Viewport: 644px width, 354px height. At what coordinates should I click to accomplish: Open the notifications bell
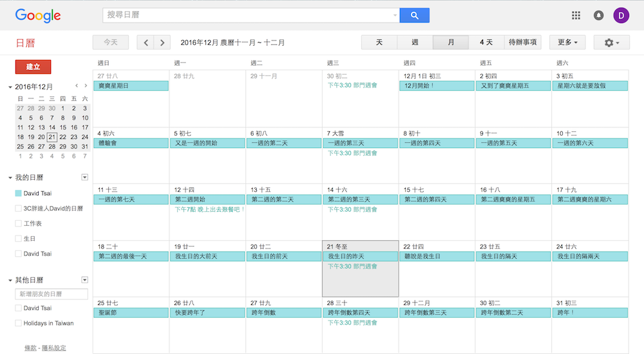(x=598, y=15)
